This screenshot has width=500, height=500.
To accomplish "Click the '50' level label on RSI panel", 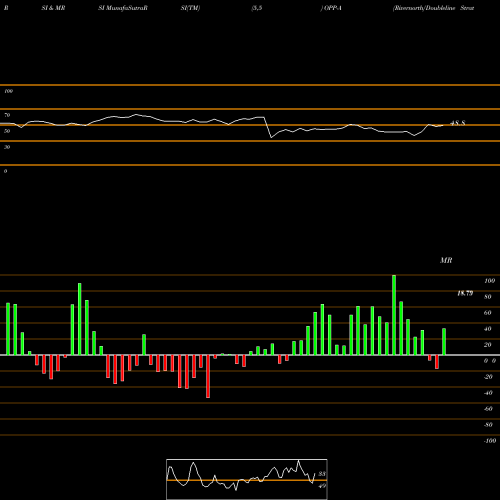I will click(7, 131).
